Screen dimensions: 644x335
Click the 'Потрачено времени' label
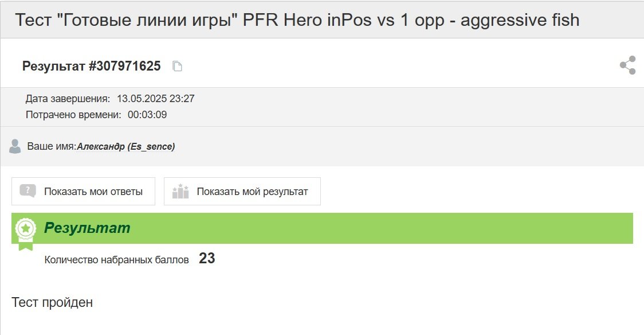click(73, 115)
